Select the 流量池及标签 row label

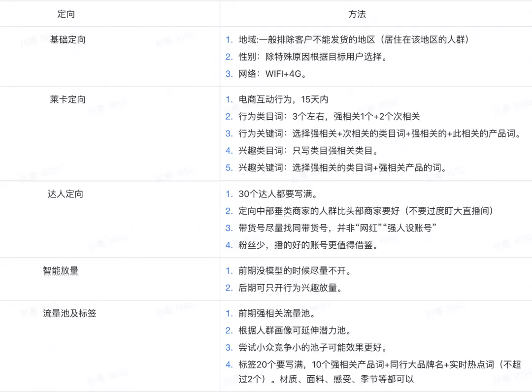[69, 313]
